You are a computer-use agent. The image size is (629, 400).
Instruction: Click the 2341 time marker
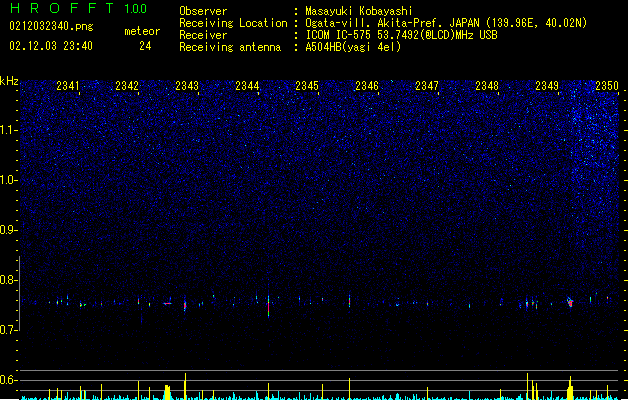point(68,86)
